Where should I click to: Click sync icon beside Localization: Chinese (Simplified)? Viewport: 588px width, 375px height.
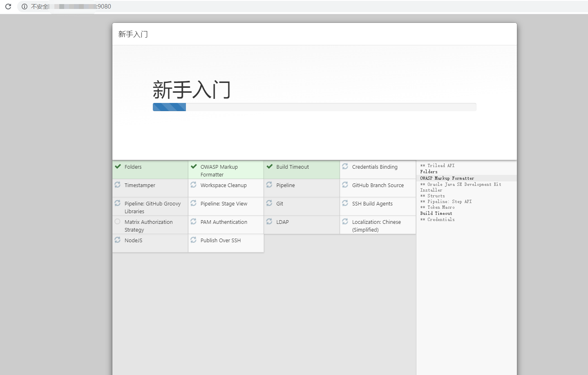pyautogui.click(x=345, y=221)
